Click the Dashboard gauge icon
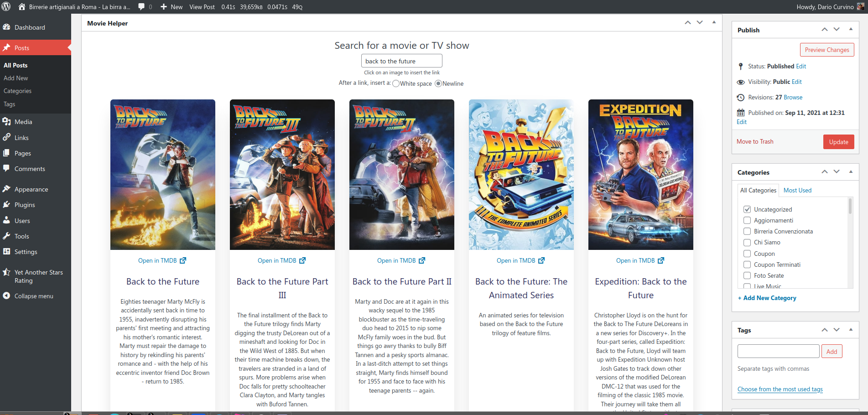Screen dimensions: 868x415 (x=6, y=27)
